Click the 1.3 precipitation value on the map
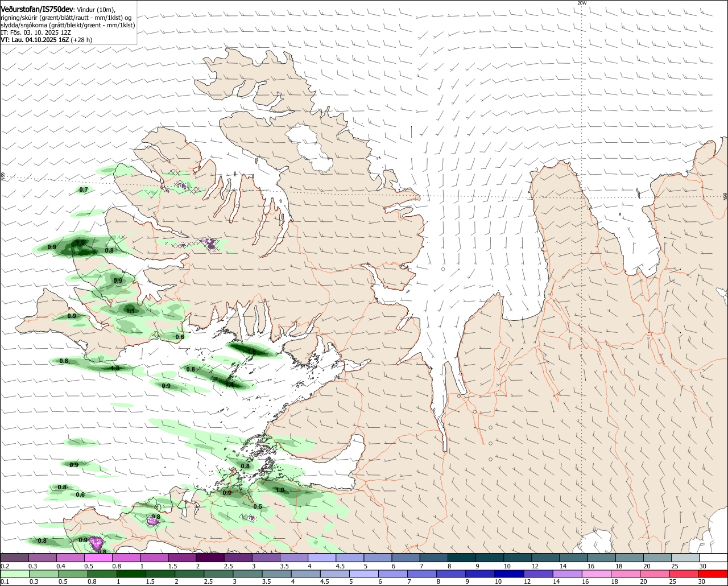 click(115, 368)
